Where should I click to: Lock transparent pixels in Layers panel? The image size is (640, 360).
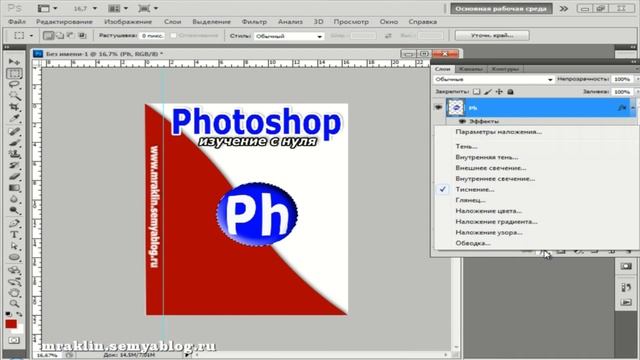click(476, 92)
